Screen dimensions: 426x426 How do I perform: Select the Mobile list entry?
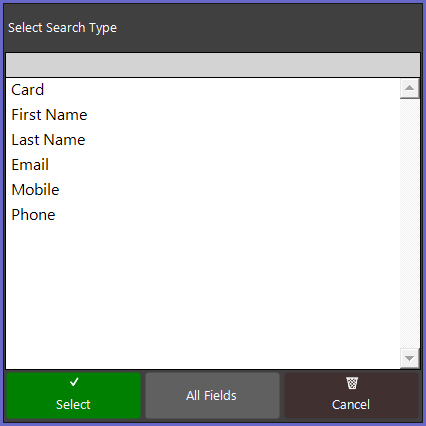203,190
